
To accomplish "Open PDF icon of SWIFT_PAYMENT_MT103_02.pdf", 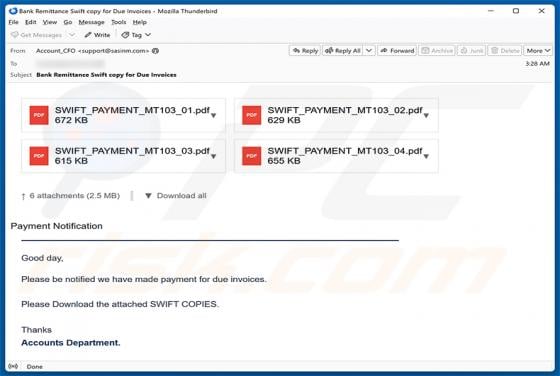I will (251, 115).
